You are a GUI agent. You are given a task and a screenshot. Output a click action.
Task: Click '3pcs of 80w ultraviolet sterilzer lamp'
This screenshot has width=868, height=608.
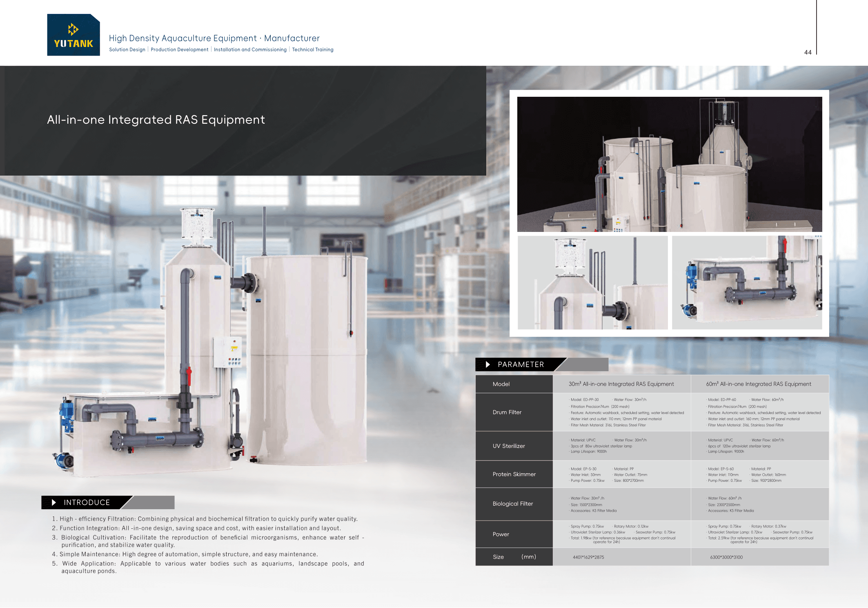tap(601, 446)
